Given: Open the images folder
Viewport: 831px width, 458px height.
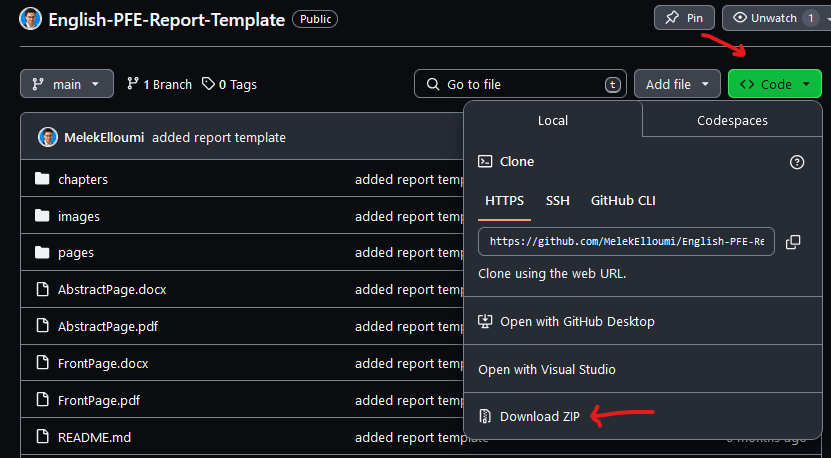Looking at the screenshot, I should pyautogui.click(x=79, y=216).
